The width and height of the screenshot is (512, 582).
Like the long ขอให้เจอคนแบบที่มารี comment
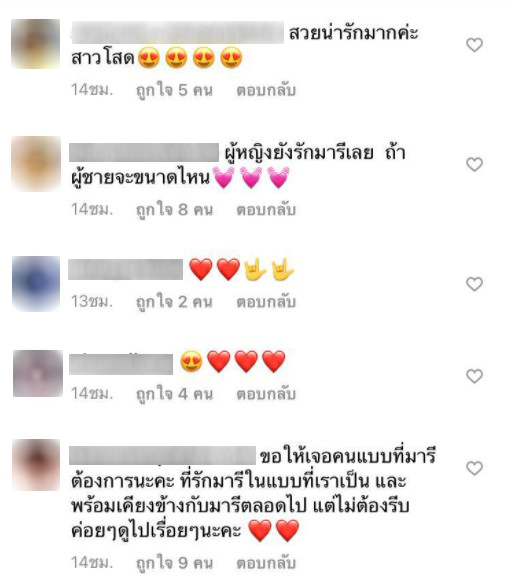[x=474, y=468]
